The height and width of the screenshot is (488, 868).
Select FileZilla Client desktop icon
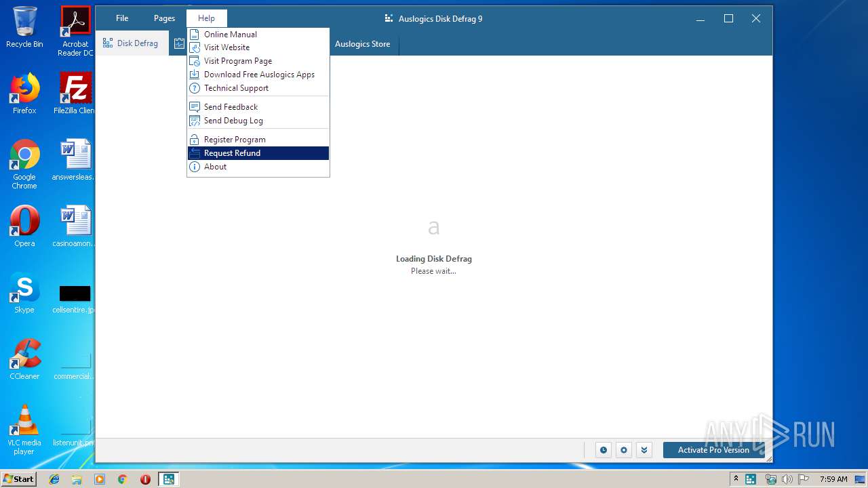point(75,94)
